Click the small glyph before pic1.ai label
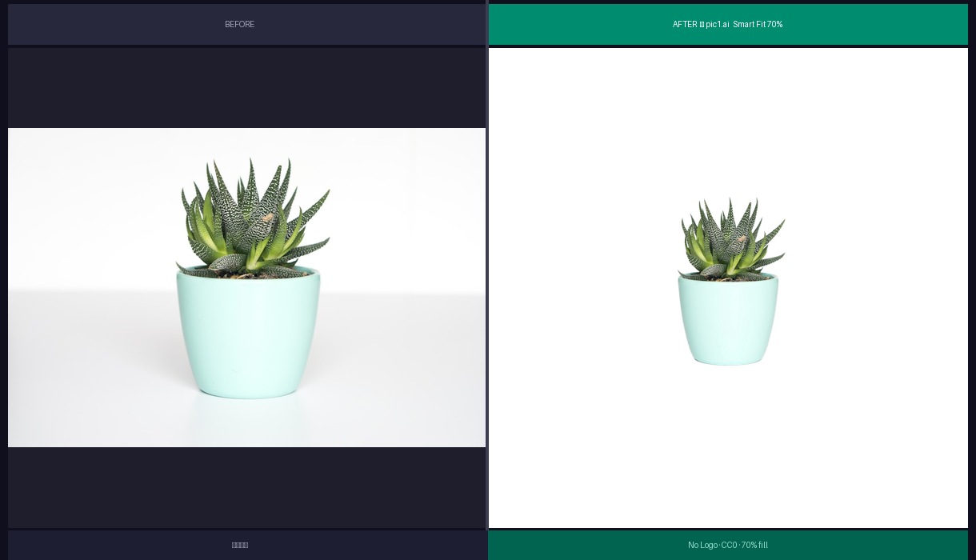 click(702, 24)
